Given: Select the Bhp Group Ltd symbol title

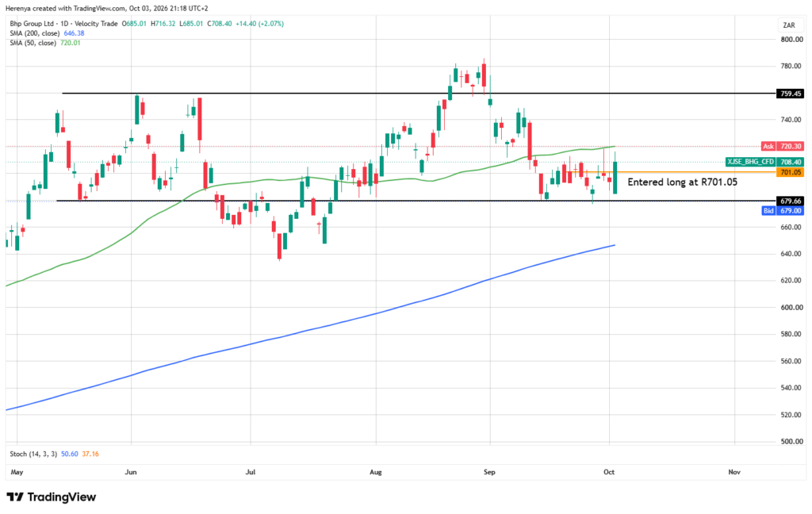Looking at the screenshot, I should [32, 24].
